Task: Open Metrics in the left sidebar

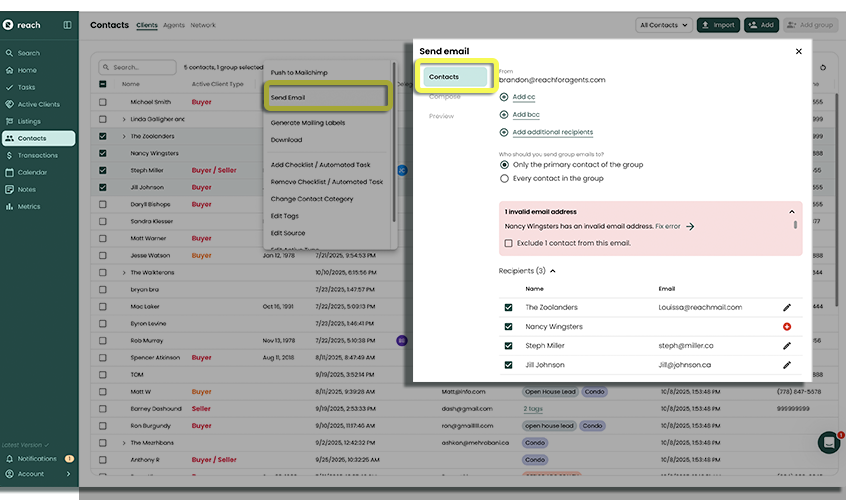Action: pyautogui.click(x=29, y=206)
